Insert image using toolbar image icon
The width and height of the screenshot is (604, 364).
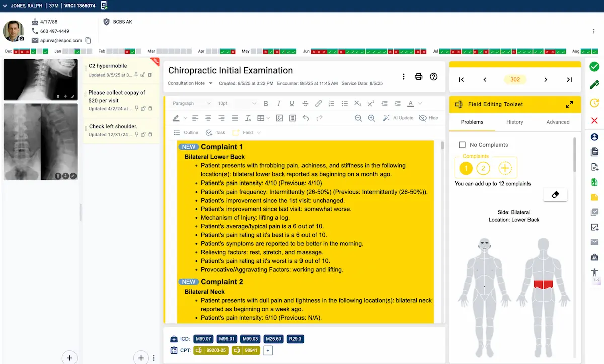[x=279, y=118]
